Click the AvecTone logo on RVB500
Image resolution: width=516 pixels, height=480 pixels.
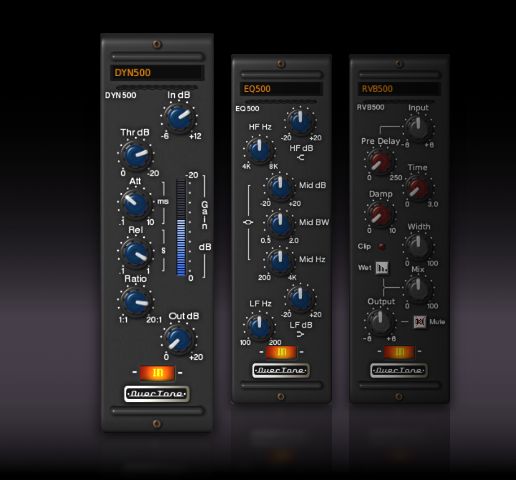coord(399,370)
